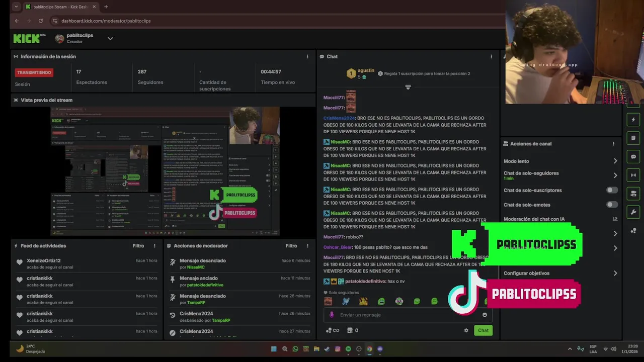The height and width of the screenshot is (362, 644).
Task: Open Moderación del chat con IA link icon
Action: tap(615, 219)
